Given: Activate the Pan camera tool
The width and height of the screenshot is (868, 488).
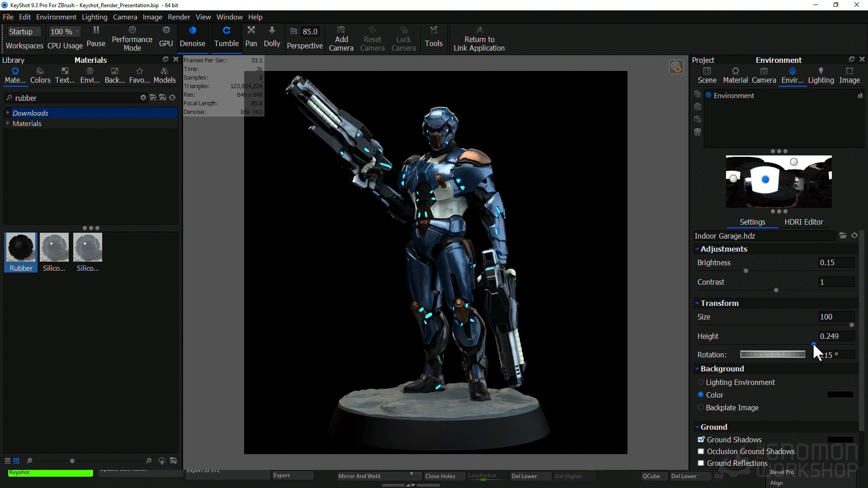Looking at the screenshot, I should pos(251,36).
